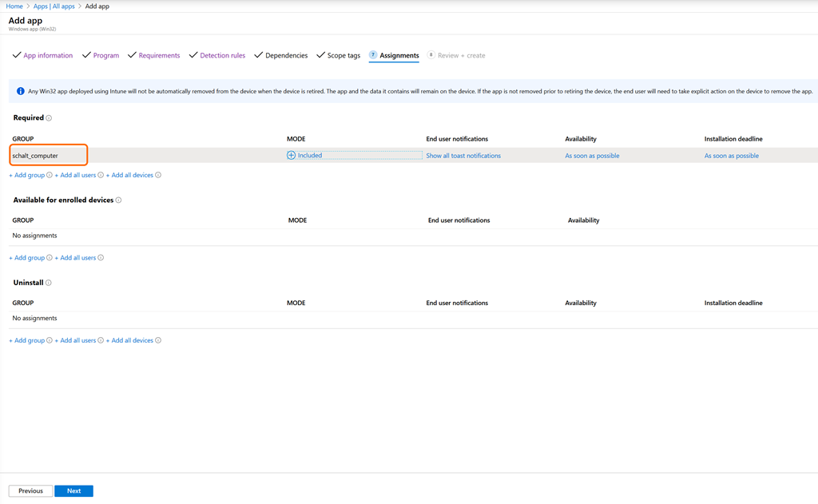
Task: Open the Dependencies step
Action: click(x=286, y=56)
